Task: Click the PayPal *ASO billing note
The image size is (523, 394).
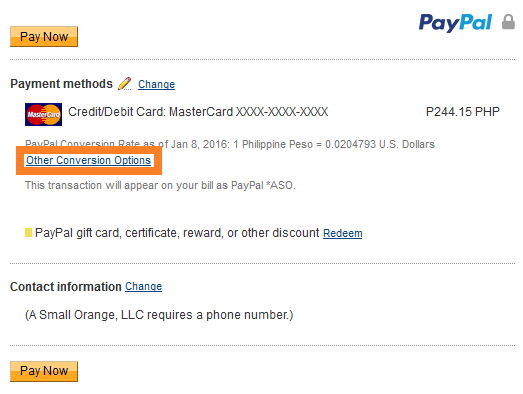Action: (x=160, y=185)
